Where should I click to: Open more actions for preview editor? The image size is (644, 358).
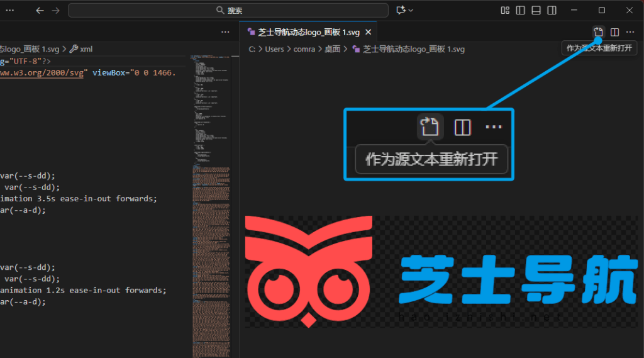(630, 32)
